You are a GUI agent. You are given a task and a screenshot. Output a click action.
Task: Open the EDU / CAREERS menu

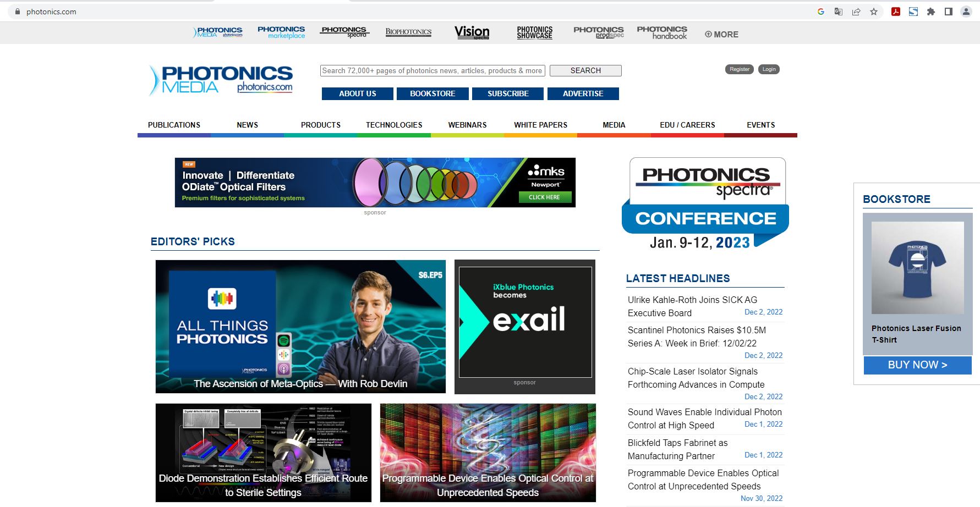(x=687, y=125)
